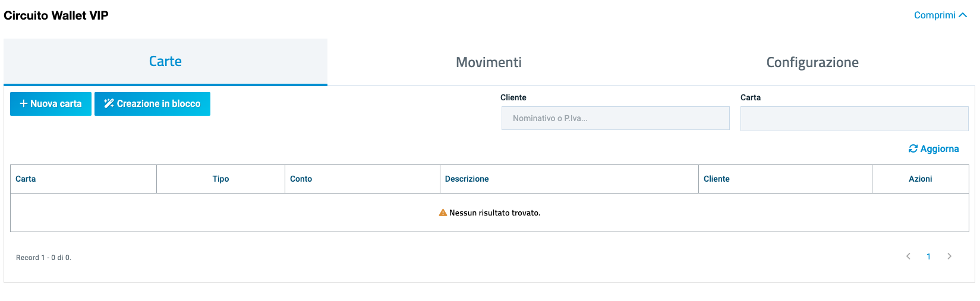Select page 1 in the pagination

928,256
